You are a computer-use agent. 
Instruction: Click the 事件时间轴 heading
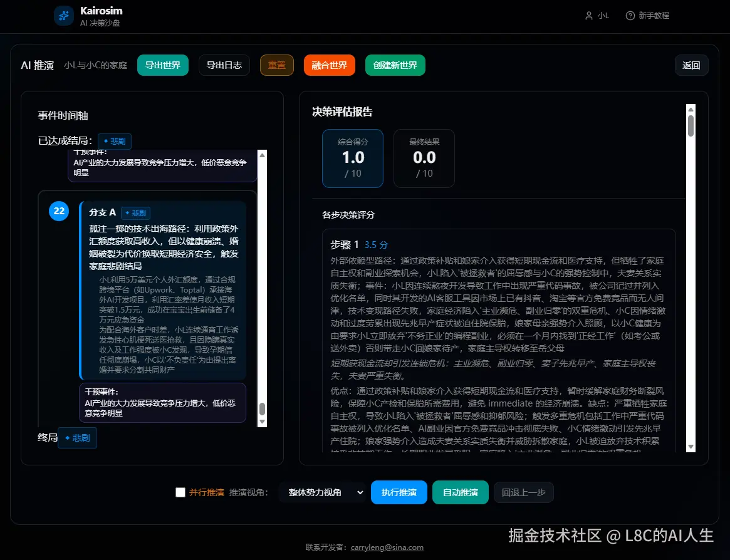(63, 115)
